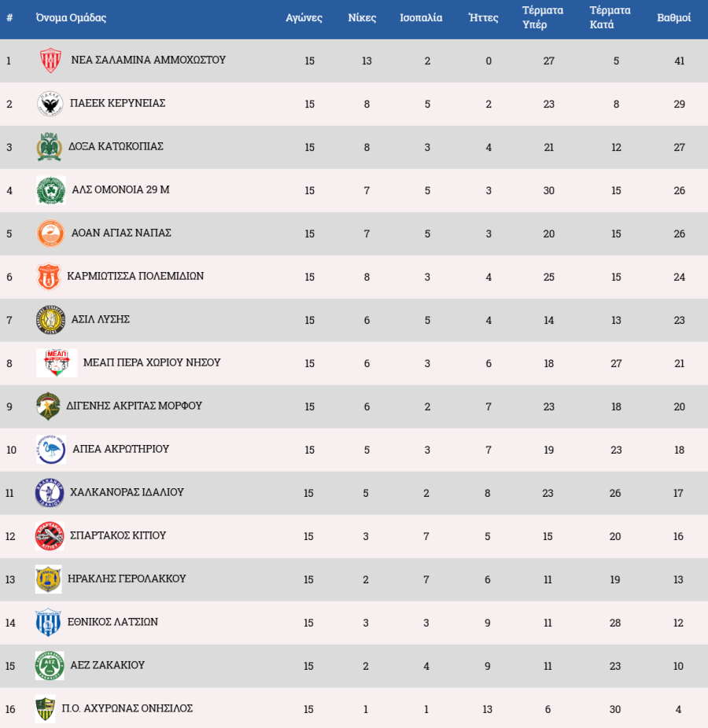Sort by Τέρματα Υπέρ column header
708x728 pixels.
(543, 18)
